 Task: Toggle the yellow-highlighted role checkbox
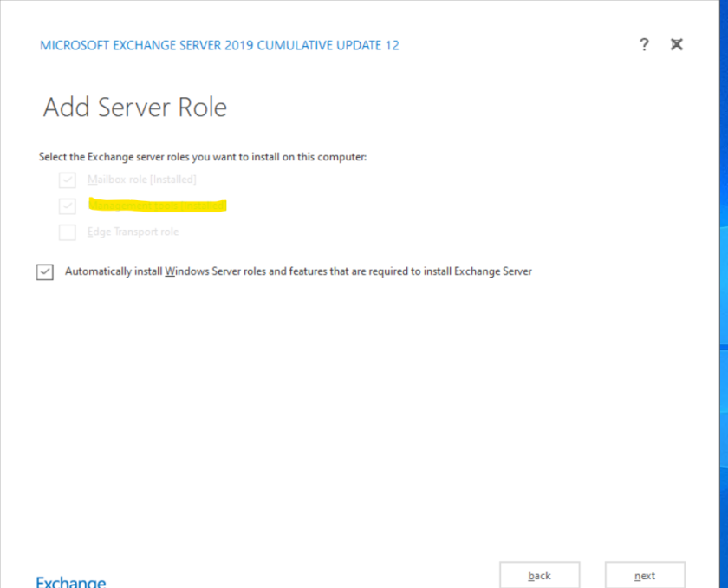[67, 206]
